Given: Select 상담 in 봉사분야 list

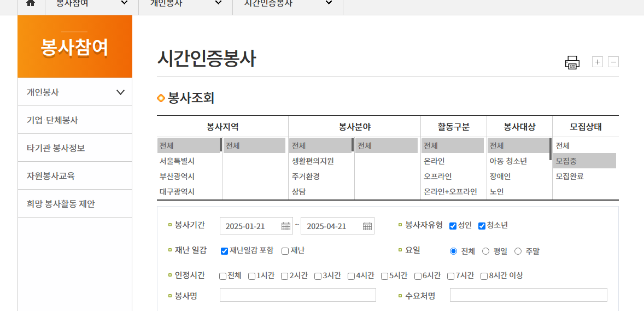Looking at the screenshot, I should tap(320, 191).
